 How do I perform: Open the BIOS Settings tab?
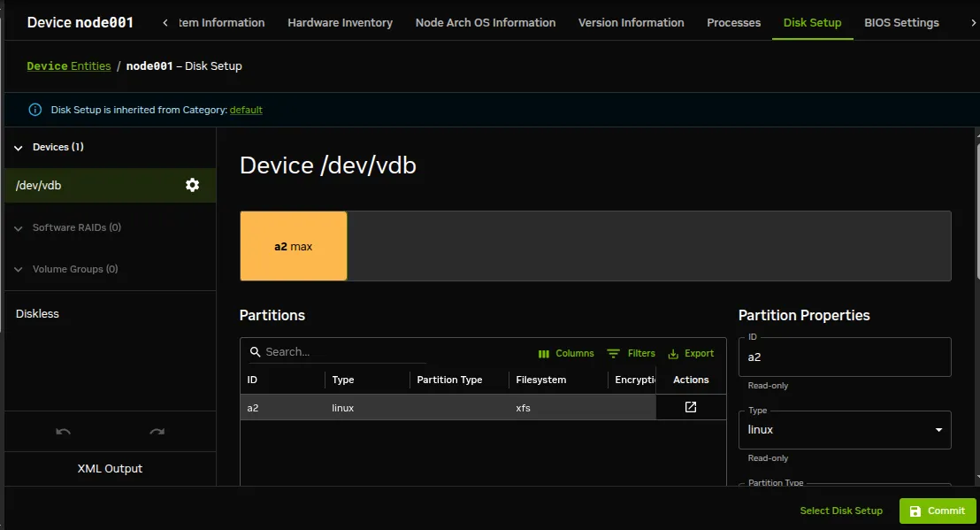[901, 22]
